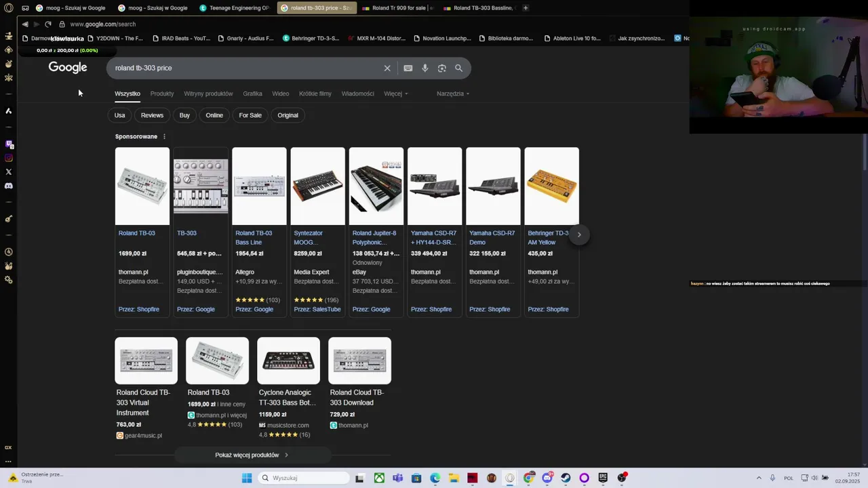The width and height of the screenshot is (868, 488).
Task: Open the Wiadomości tab
Action: point(358,94)
